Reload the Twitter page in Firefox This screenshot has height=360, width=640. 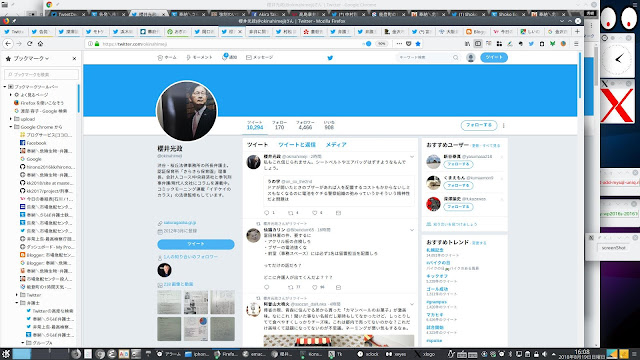(x=29, y=44)
